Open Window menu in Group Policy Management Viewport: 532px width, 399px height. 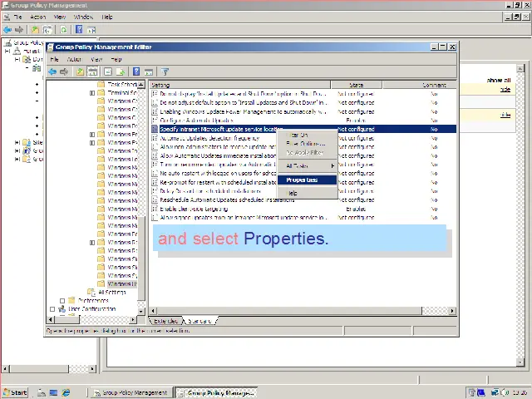[83, 17]
